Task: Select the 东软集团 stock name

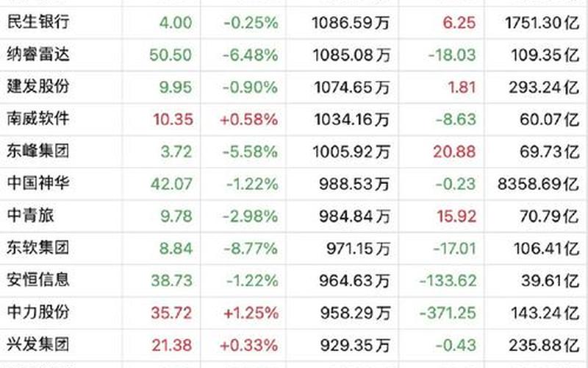Action: 37,247
